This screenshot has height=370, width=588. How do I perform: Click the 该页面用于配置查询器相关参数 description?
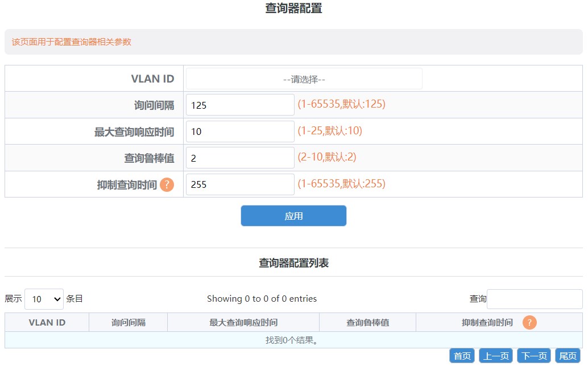coord(71,42)
